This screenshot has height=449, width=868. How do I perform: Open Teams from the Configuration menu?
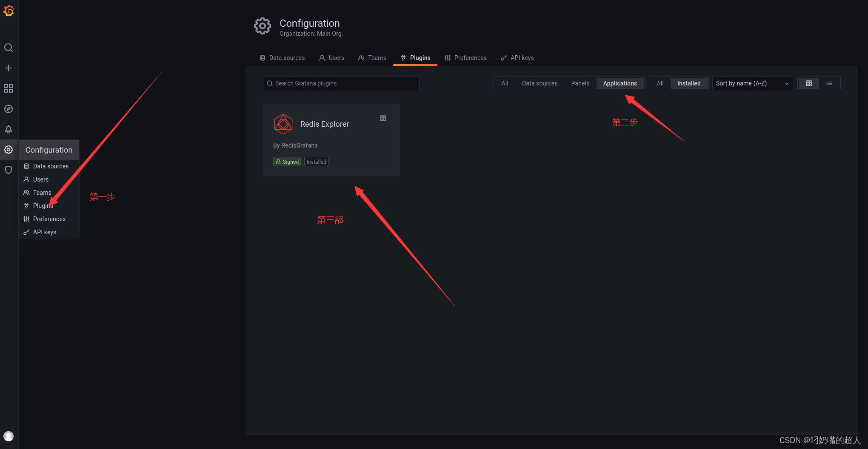42,193
